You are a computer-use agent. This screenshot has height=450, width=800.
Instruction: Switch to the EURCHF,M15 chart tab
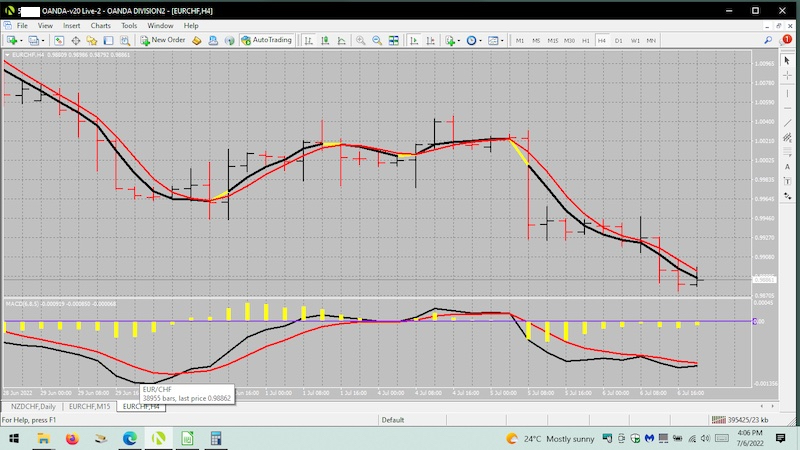[89, 407]
